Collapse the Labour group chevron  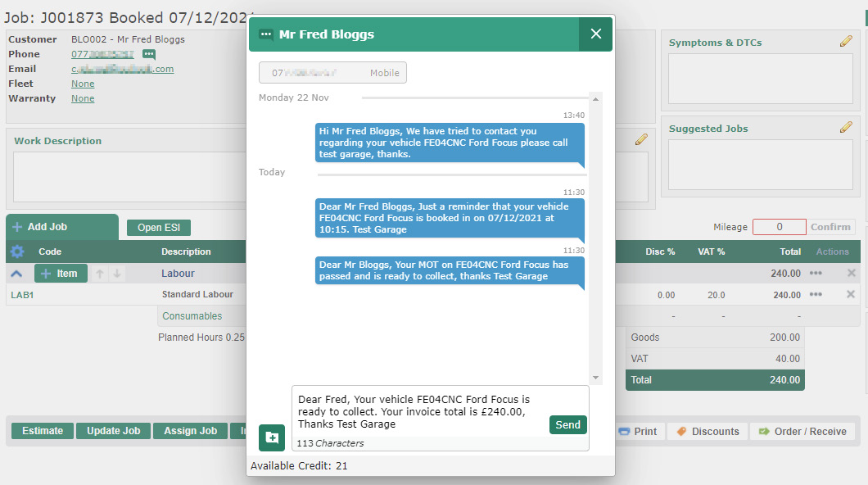16,274
